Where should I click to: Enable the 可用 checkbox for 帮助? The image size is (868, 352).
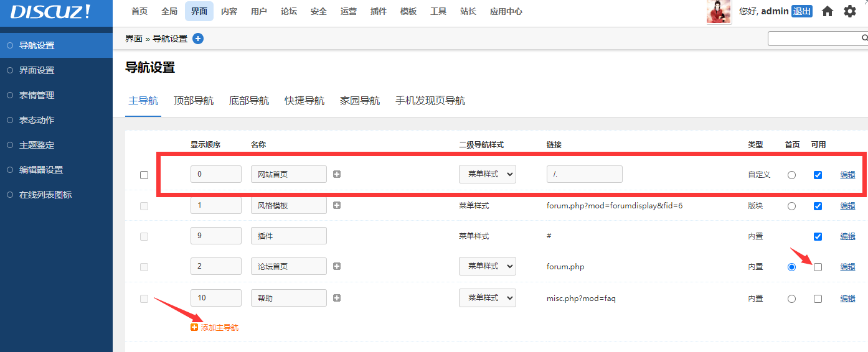[818, 299]
